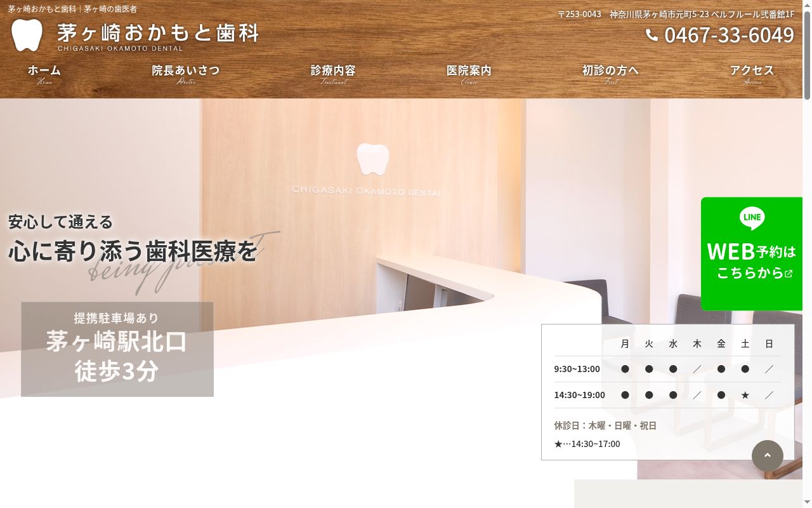This screenshot has width=812, height=508.
Task: Click the green LINE speech bubble icon
Action: (752, 218)
